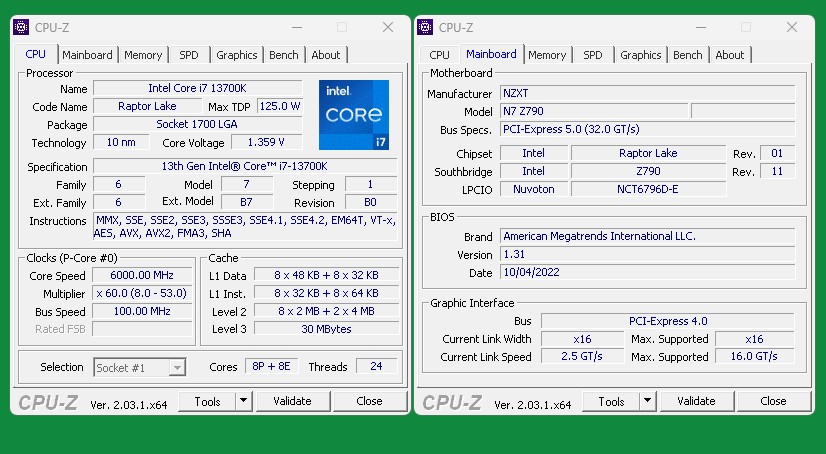The image size is (826, 454).
Task: Switch to CPU tab in right window
Action: pyautogui.click(x=439, y=55)
